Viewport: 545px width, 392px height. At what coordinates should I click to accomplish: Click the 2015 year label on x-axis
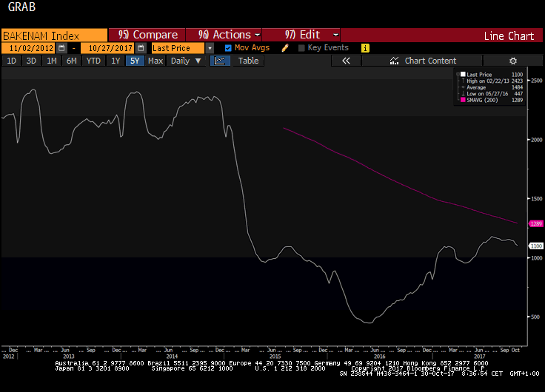click(x=275, y=356)
